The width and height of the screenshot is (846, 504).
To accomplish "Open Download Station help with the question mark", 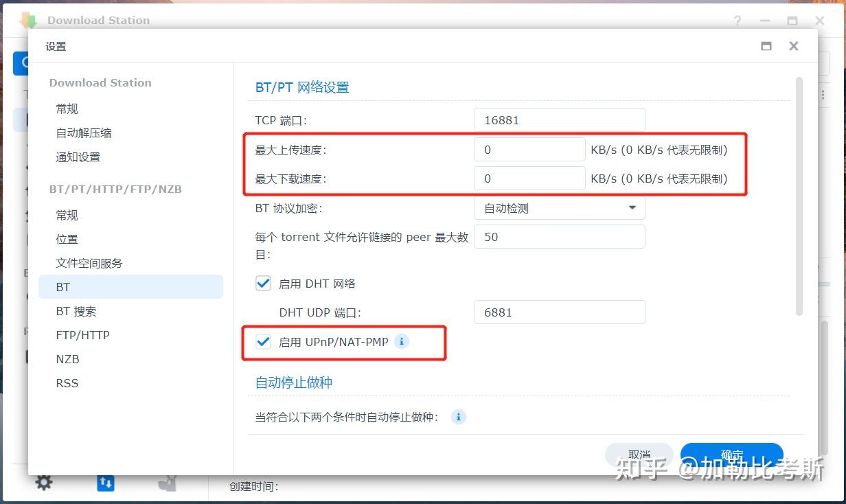I will pos(737,21).
